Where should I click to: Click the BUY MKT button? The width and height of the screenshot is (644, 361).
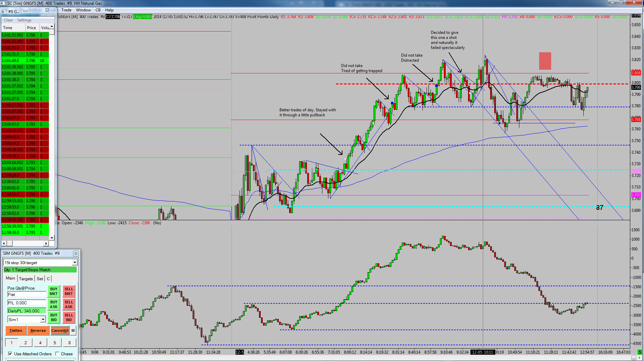54,291
